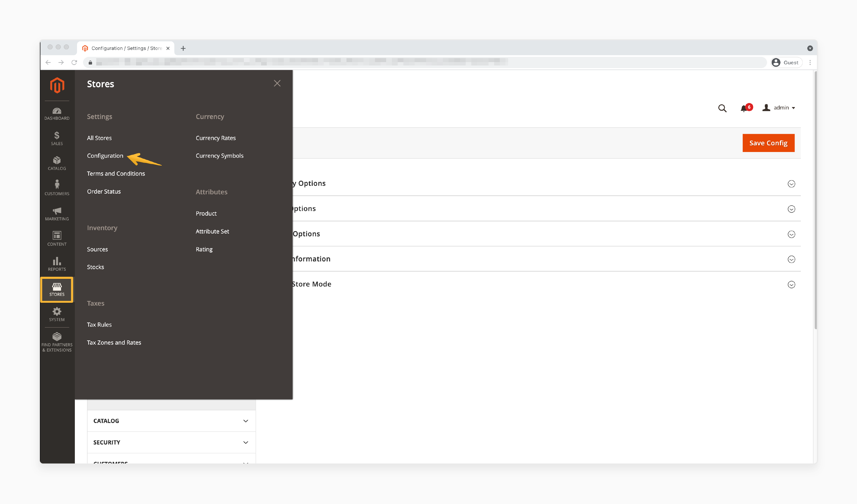Click the browser back arrow
Screen dimensions: 857x504
tap(48, 63)
